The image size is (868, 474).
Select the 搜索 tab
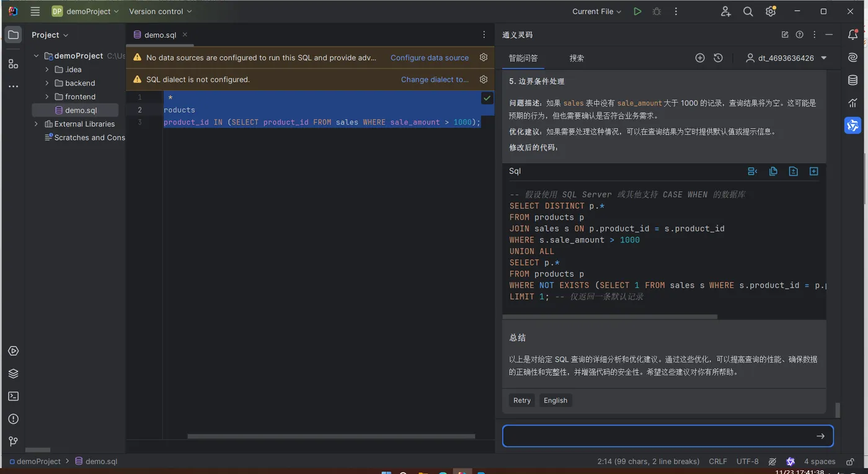[577, 58]
